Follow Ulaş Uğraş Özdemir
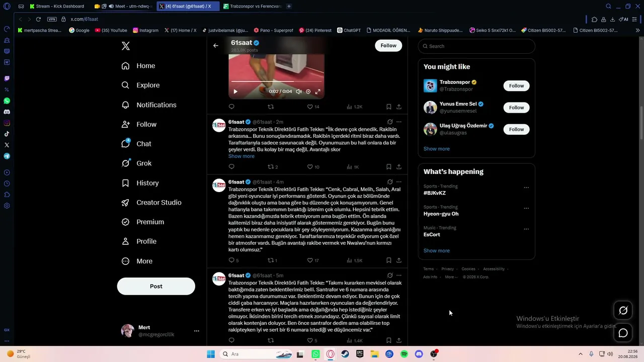 tap(516, 129)
